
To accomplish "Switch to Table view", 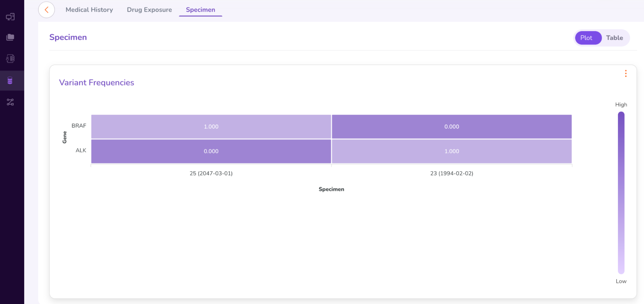I will pos(614,38).
